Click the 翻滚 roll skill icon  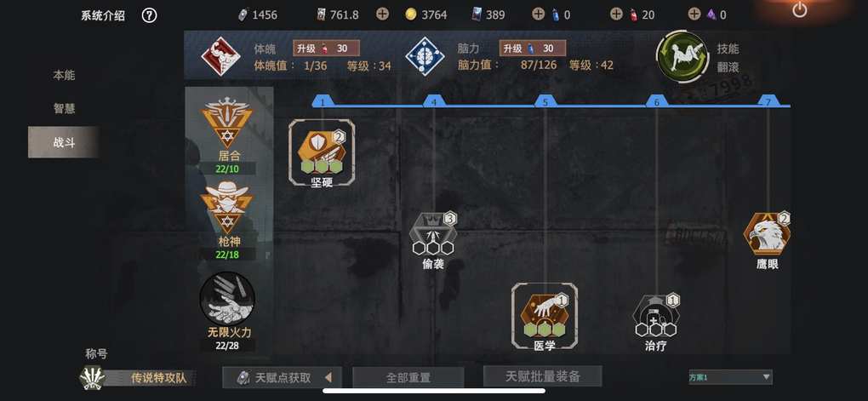(x=682, y=57)
